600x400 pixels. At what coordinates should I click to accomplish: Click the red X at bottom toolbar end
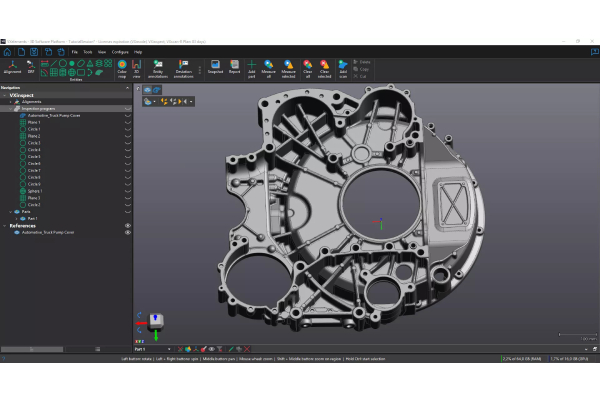[x=247, y=349]
